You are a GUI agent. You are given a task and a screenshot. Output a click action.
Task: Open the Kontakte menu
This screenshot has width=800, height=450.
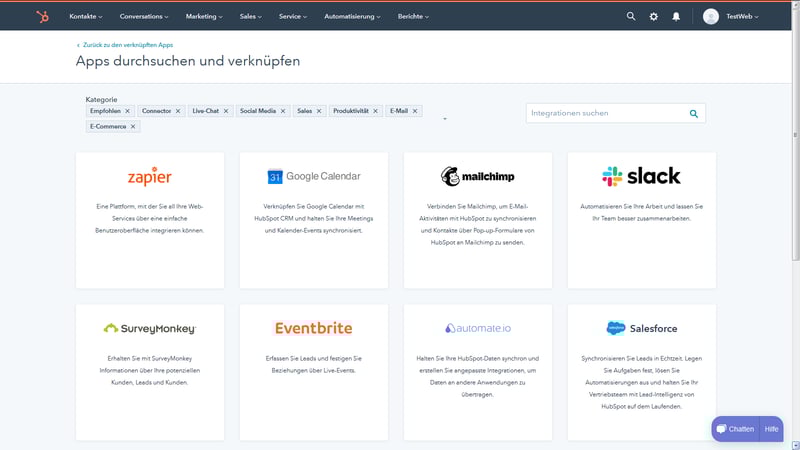pos(88,16)
